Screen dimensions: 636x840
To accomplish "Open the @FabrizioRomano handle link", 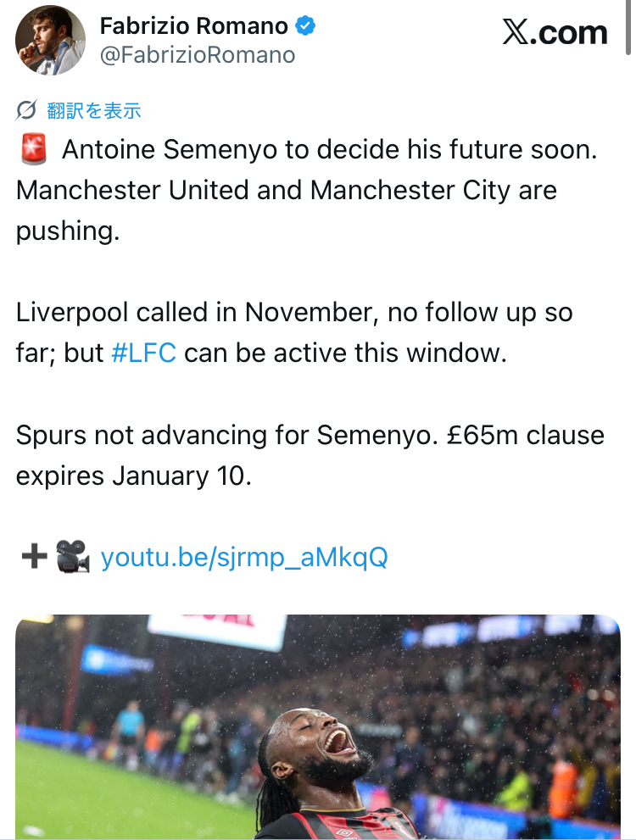I will coord(198,56).
